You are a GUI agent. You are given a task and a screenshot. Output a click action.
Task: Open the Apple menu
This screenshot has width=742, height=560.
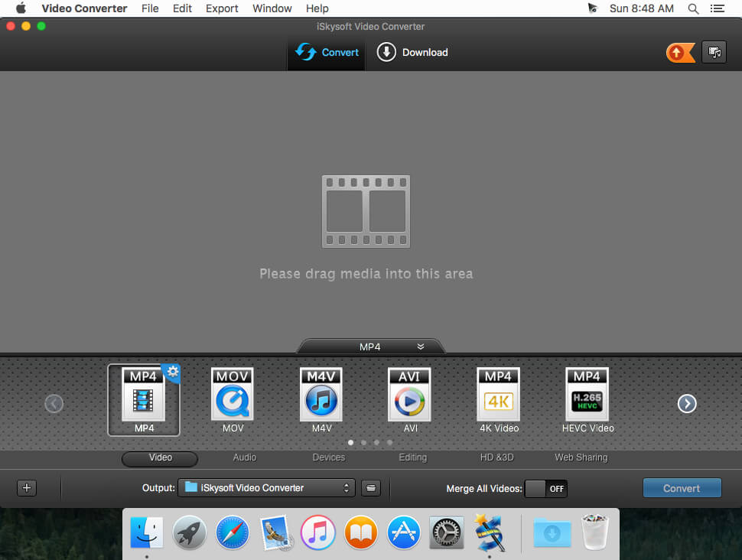coord(21,8)
